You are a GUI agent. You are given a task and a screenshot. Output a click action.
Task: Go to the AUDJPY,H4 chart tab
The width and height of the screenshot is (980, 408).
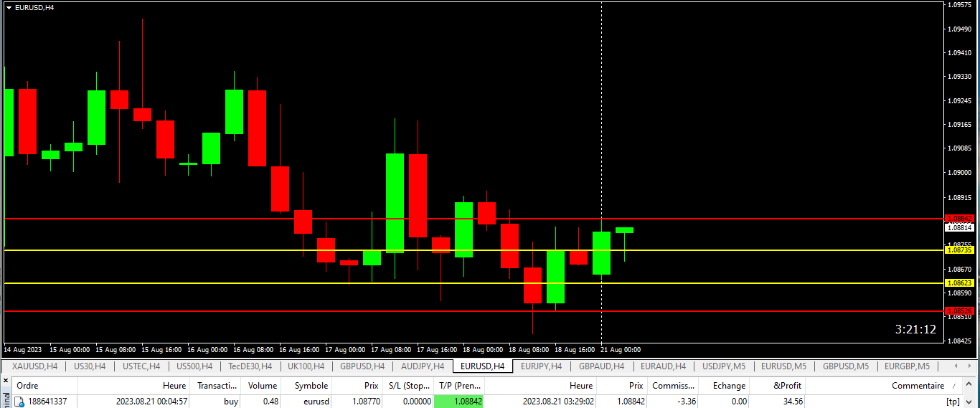[x=423, y=366]
